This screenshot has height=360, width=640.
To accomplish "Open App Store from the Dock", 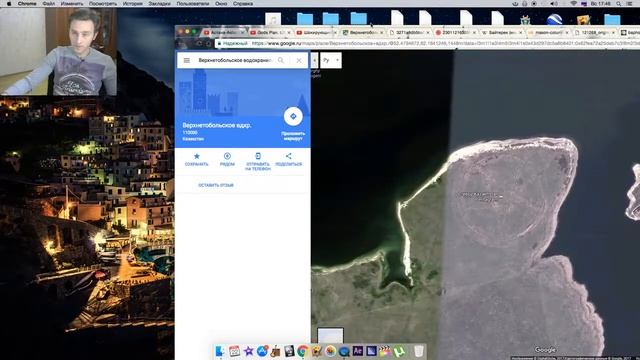I will coord(262,351).
